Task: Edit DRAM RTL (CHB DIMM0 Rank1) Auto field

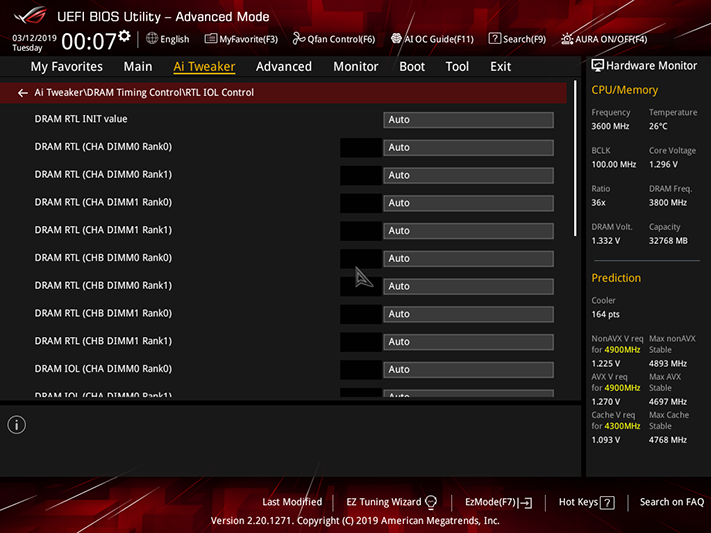Action: (x=468, y=286)
